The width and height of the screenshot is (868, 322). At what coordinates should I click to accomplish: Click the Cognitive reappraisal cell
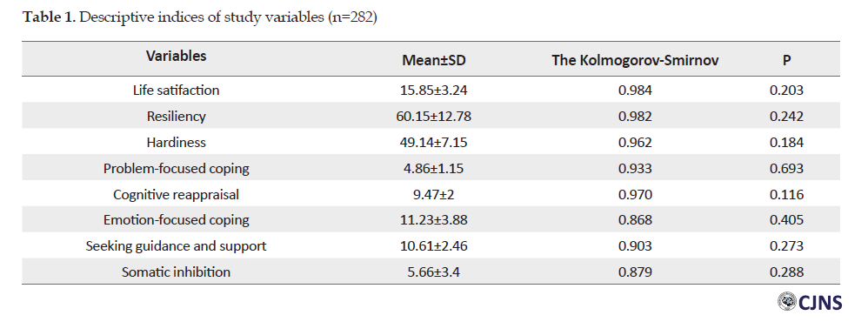tap(176, 195)
